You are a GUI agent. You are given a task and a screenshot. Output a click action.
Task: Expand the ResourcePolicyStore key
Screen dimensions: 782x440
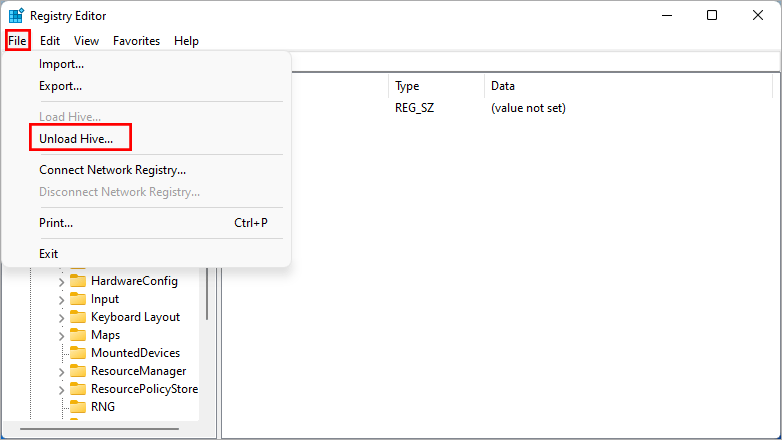[61, 389]
